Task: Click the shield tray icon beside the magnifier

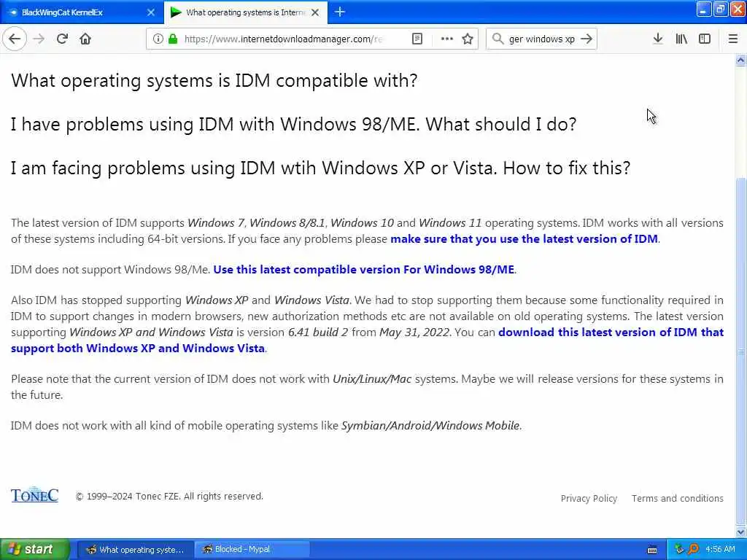Action: (x=679, y=550)
